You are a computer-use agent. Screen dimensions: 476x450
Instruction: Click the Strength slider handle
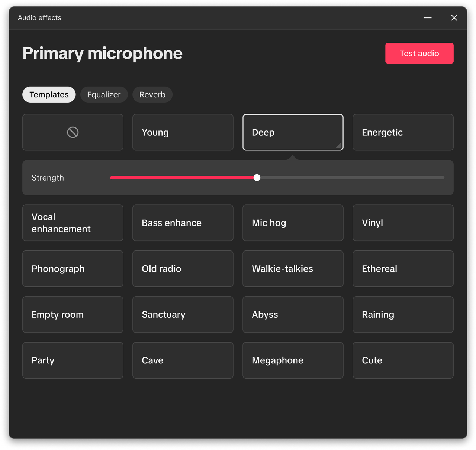click(x=257, y=178)
